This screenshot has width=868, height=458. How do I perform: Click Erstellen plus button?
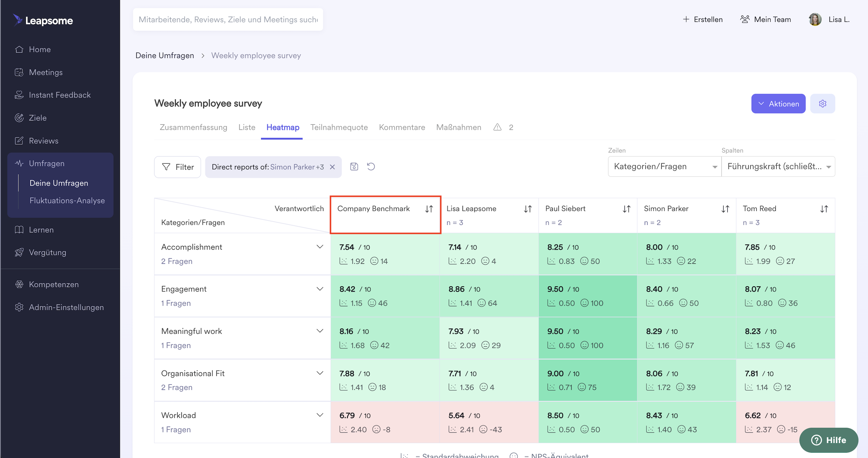[x=703, y=20]
